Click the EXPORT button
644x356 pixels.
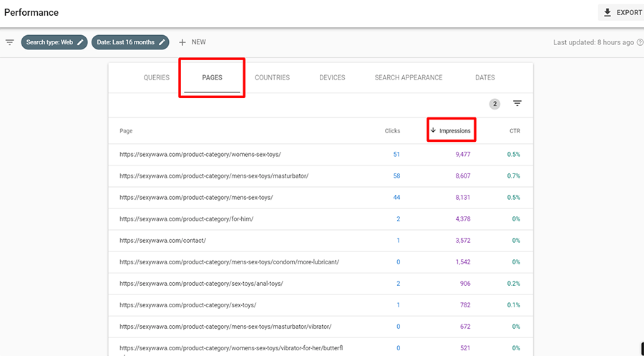(x=621, y=13)
